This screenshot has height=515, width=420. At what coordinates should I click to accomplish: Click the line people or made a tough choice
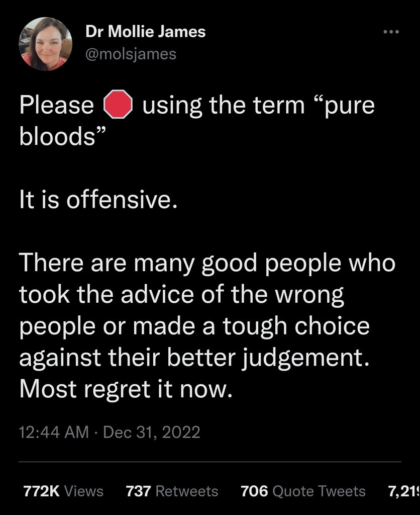point(194,327)
